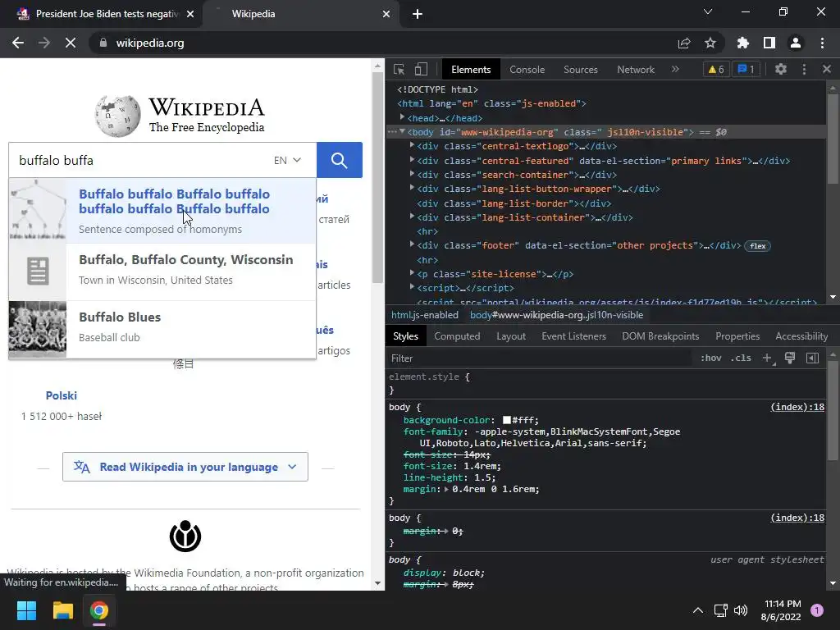Open a new browser tab
The image size is (840, 630).
click(x=418, y=14)
